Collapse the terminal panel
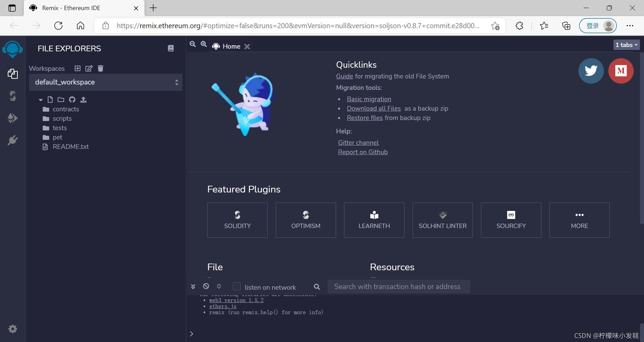 [x=193, y=286]
